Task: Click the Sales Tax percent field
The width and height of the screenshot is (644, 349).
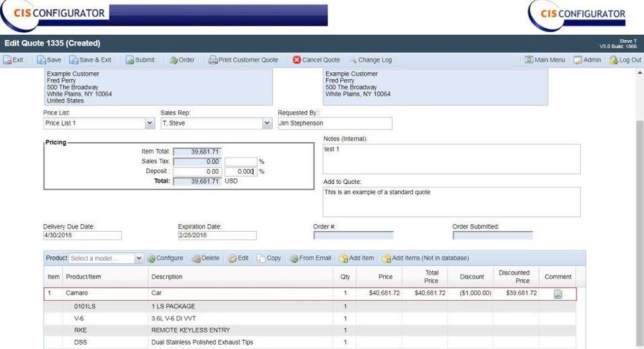Action: pos(241,162)
